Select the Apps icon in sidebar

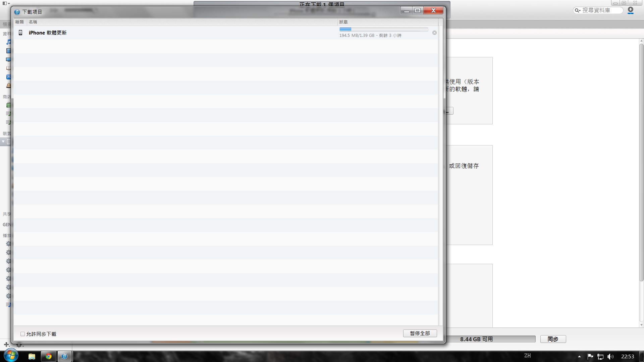point(9,77)
